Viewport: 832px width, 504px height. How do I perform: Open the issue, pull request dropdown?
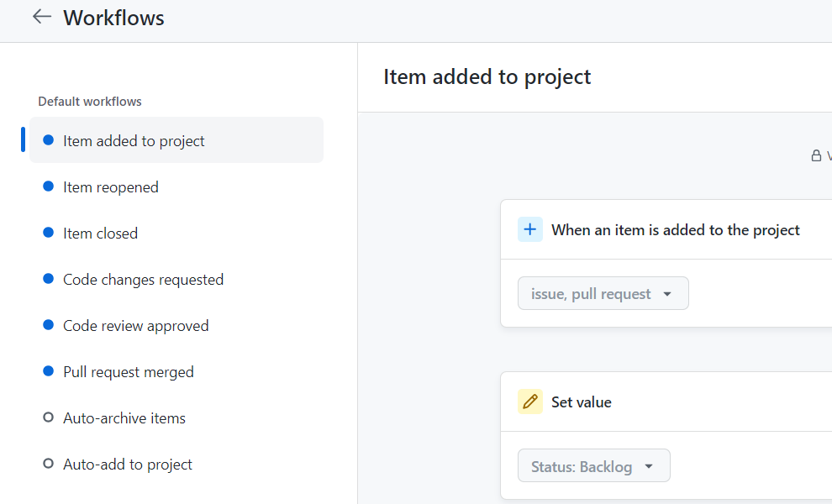click(603, 294)
